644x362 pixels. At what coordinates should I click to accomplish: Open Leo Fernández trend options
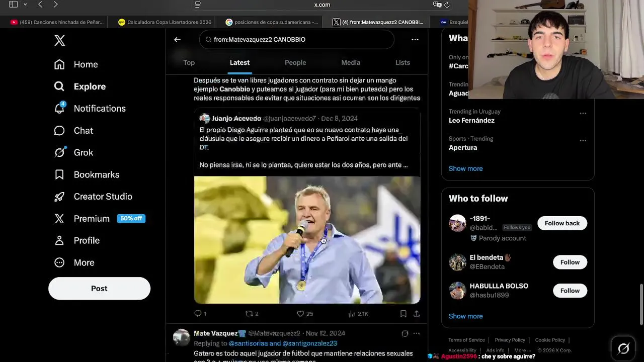583,113
